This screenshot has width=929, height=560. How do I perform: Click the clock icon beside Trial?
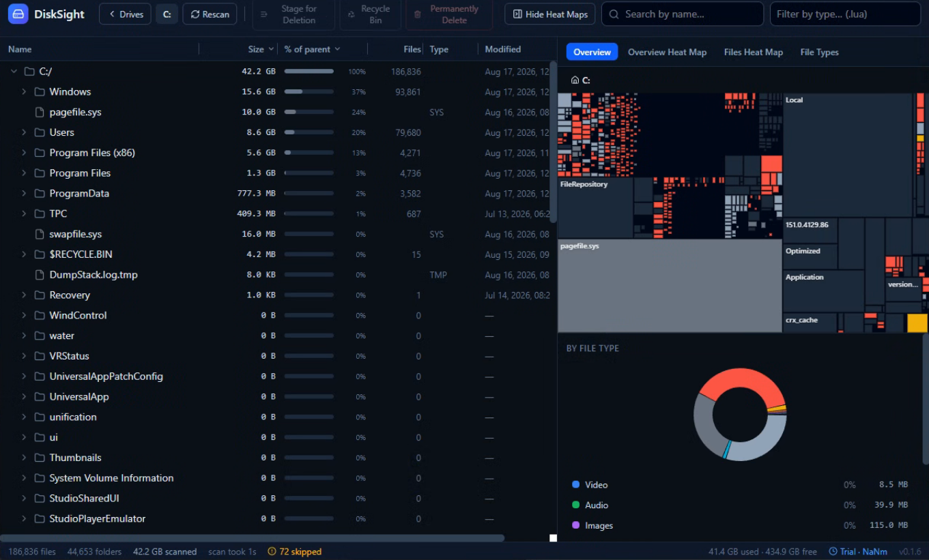(x=833, y=551)
